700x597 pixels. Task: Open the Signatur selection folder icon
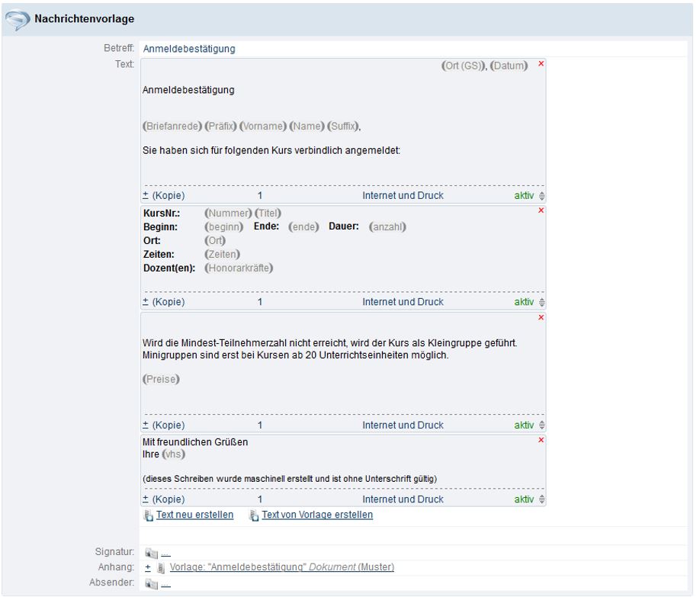150,552
